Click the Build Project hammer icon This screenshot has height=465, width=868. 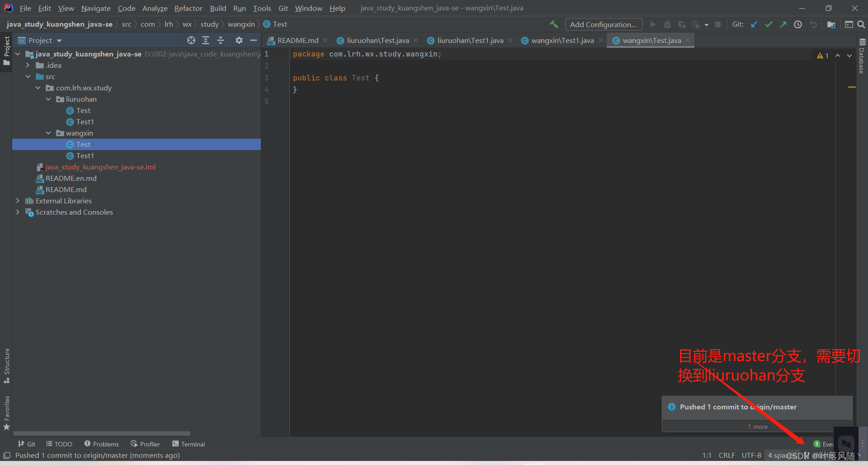point(554,24)
